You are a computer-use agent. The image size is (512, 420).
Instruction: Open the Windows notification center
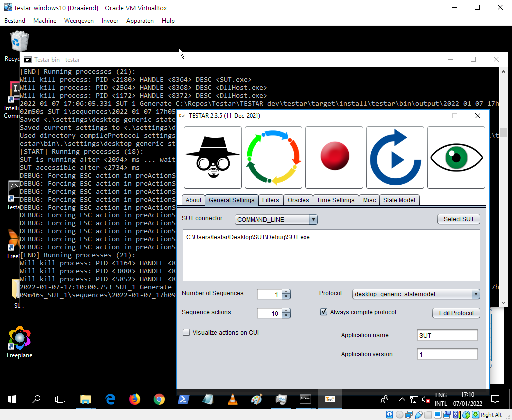(495, 399)
